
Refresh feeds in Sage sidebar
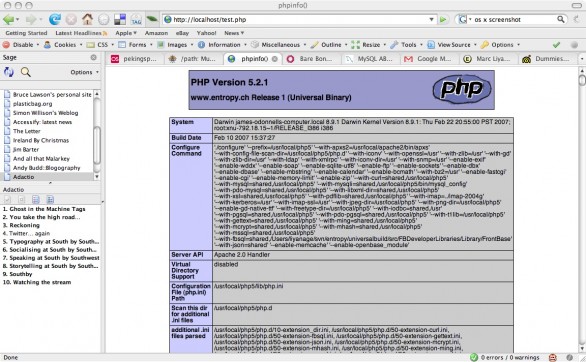click(9, 72)
